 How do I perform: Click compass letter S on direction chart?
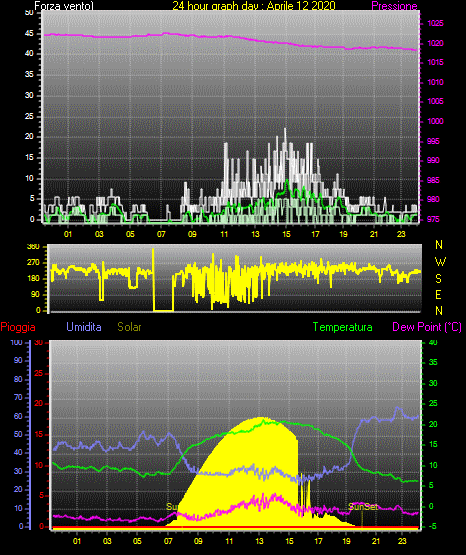tap(438, 279)
